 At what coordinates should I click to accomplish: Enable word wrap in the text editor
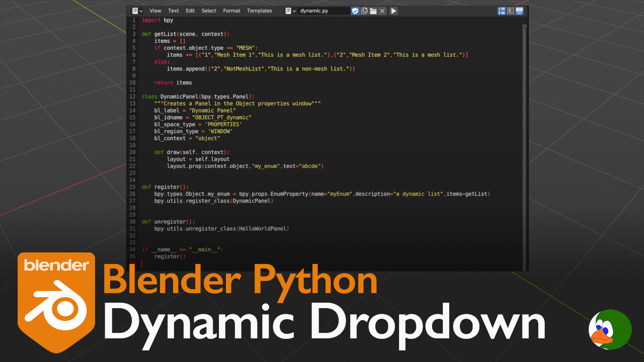coord(510,11)
